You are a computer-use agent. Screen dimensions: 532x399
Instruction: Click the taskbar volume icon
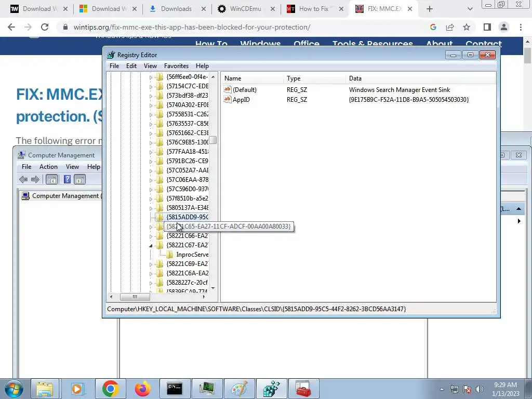tap(480, 389)
